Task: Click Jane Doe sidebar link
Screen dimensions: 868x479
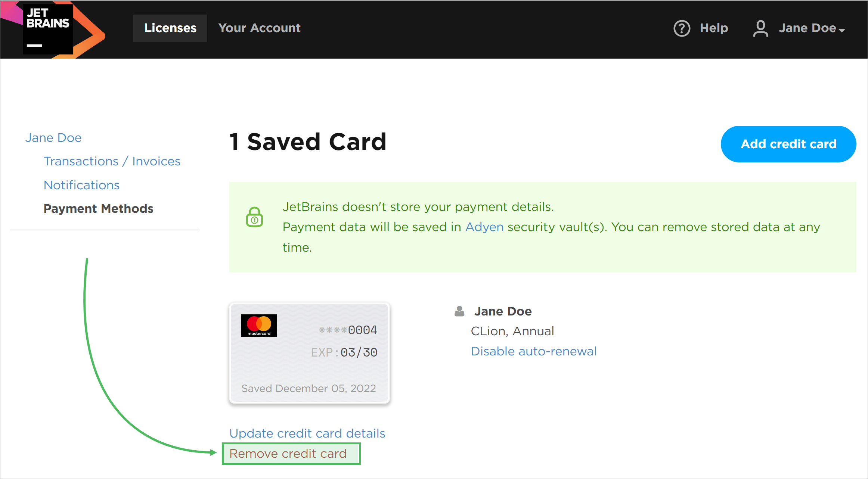Action: (x=53, y=138)
